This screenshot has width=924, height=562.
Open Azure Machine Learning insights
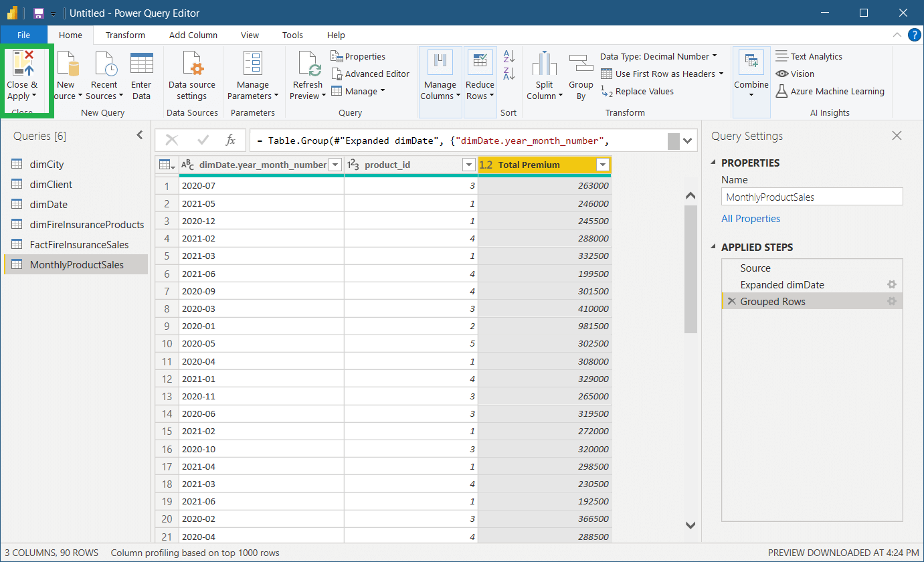830,92
